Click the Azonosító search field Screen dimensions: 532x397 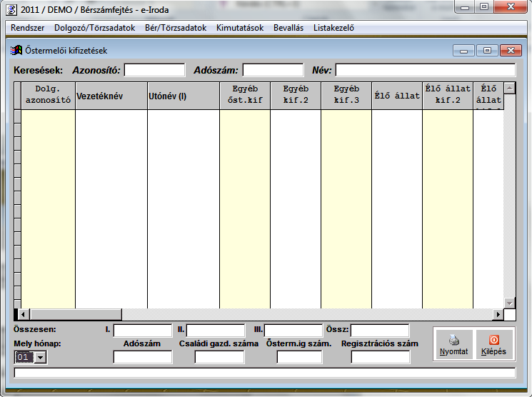pos(154,70)
